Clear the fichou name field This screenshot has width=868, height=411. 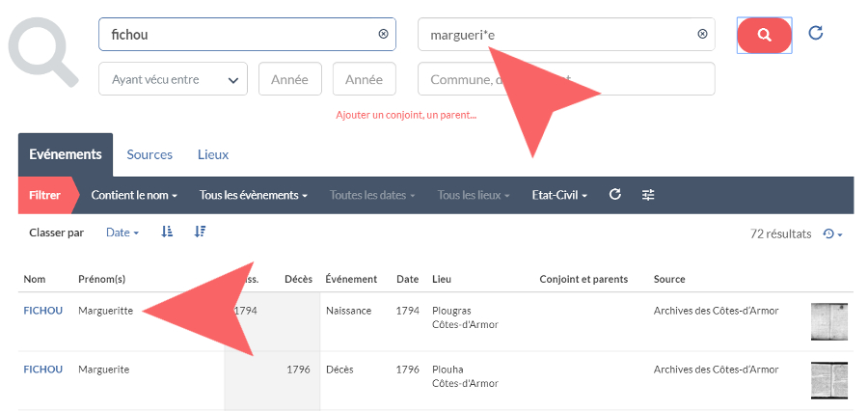tap(383, 34)
